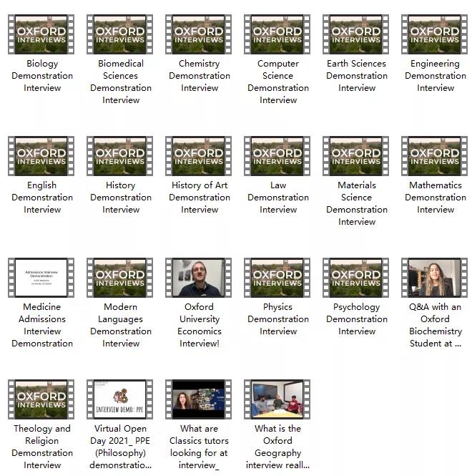Click the Modern Languages Demonstration Interview icon
The width and height of the screenshot is (472, 476).
pos(119,278)
